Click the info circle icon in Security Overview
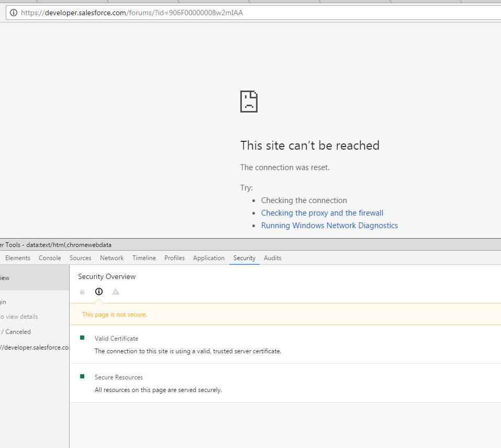 99,292
